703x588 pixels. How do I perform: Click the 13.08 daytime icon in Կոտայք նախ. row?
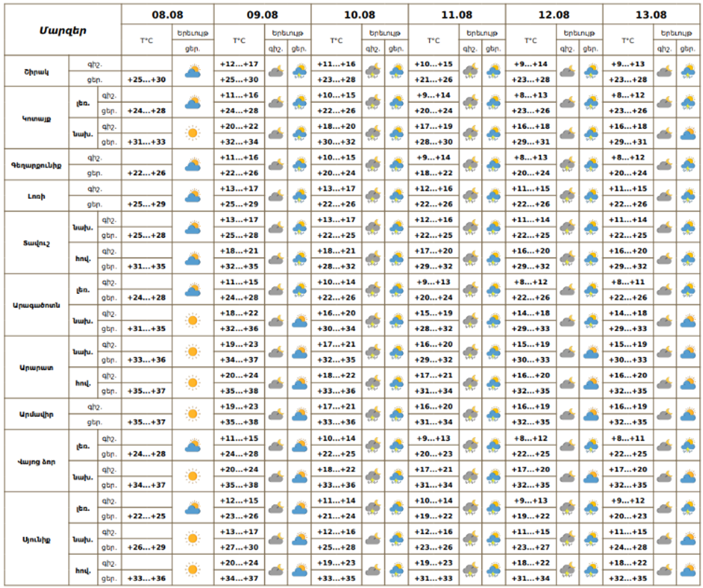[x=688, y=133]
